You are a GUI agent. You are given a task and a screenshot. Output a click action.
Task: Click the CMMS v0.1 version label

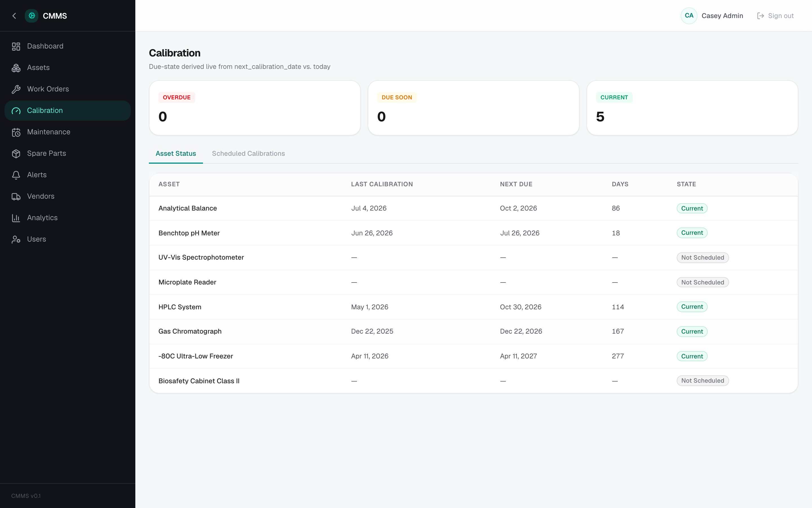pos(26,496)
